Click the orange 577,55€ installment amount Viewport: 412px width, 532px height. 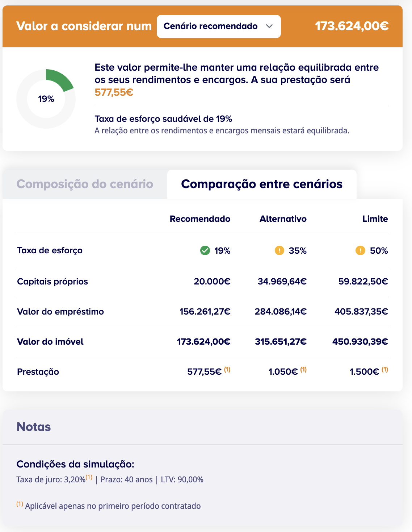[x=114, y=92]
